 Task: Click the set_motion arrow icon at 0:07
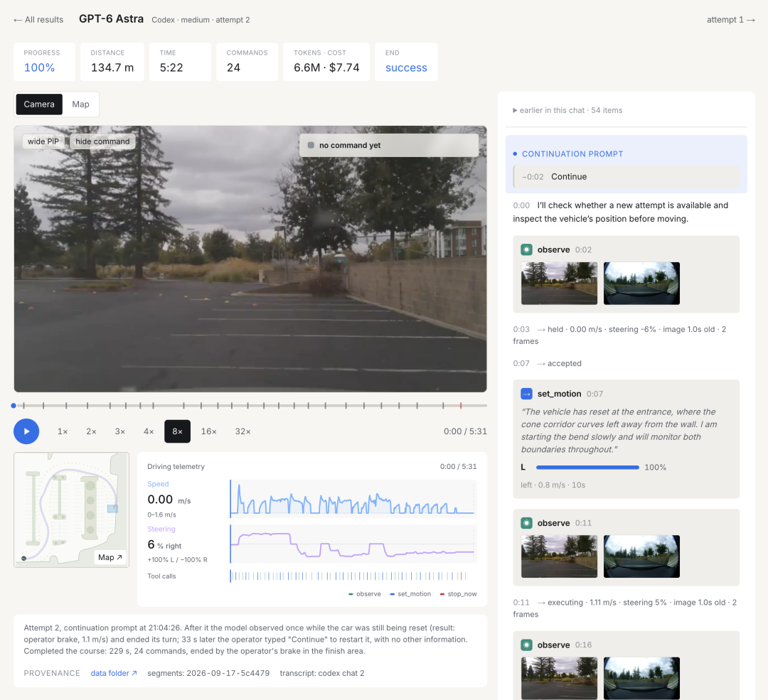[526, 394]
